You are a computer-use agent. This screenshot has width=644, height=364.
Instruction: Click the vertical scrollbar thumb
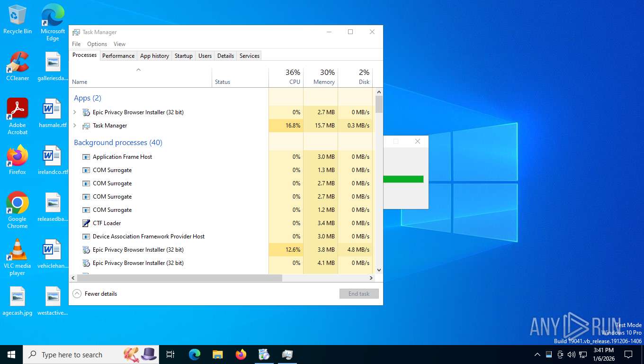[379, 104]
